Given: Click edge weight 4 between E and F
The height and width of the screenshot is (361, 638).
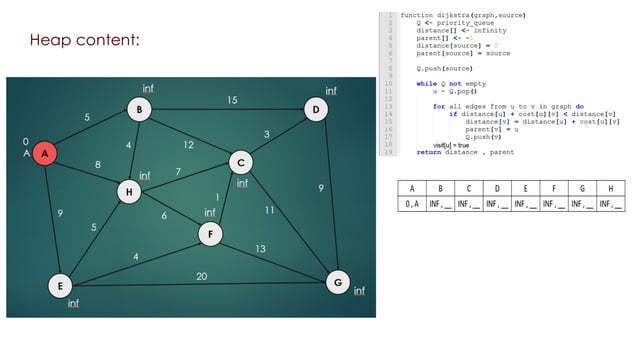Looking at the screenshot, I should 135,256.
